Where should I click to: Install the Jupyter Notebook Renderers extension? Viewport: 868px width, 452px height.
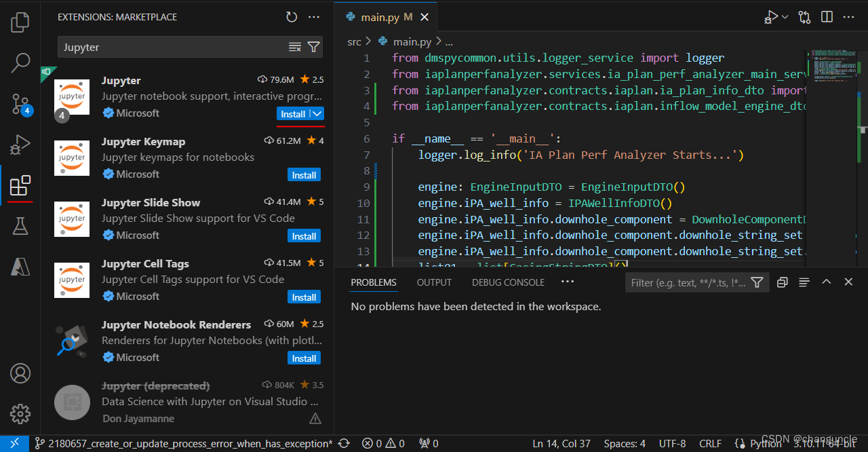pos(304,358)
